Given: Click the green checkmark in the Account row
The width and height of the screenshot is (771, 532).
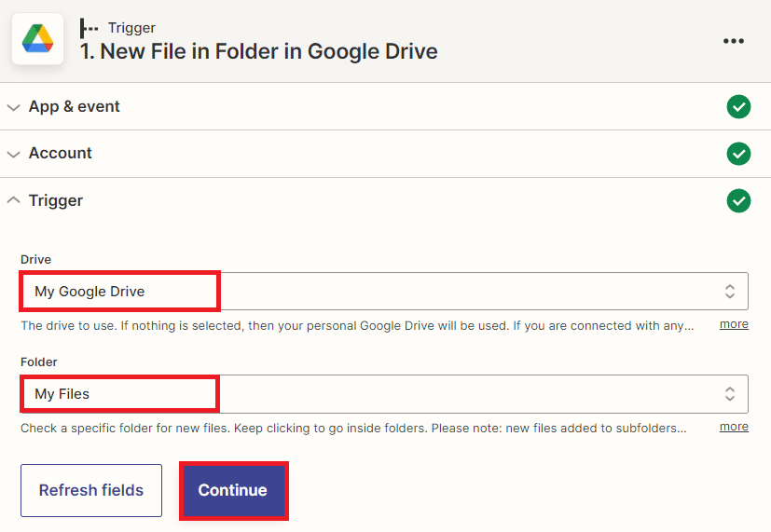Looking at the screenshot, I should click(x=738, y=154).
